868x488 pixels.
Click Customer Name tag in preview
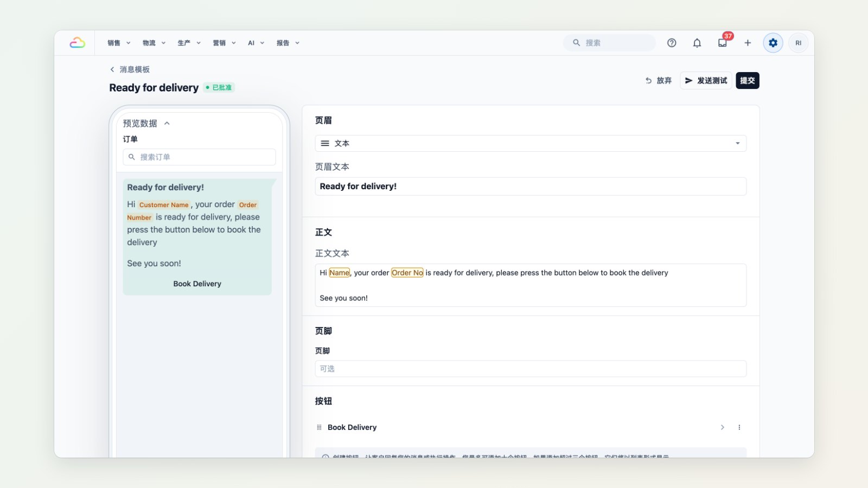(164, 205)
